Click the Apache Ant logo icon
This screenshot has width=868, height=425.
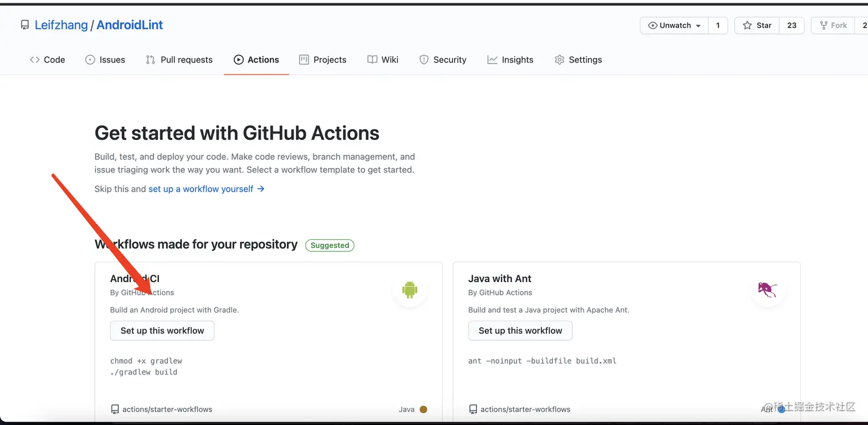(x=767, y=290)
